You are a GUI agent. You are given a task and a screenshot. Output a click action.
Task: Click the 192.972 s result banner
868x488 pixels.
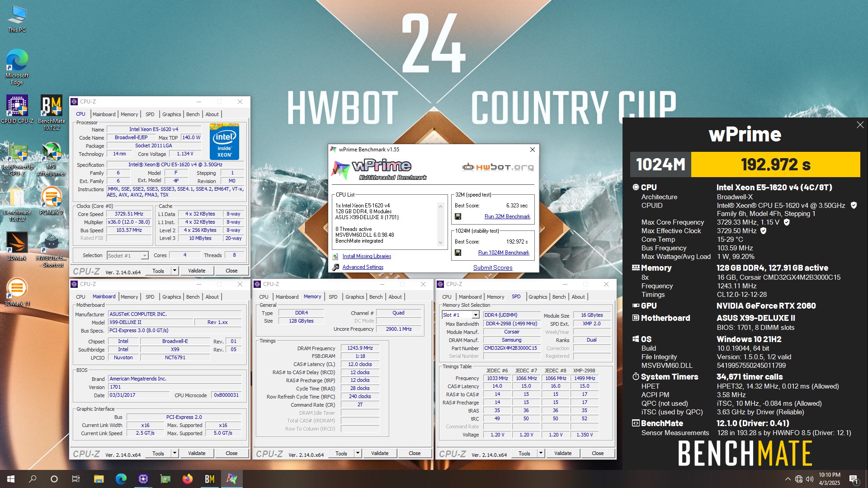click(x=775, y=164)
